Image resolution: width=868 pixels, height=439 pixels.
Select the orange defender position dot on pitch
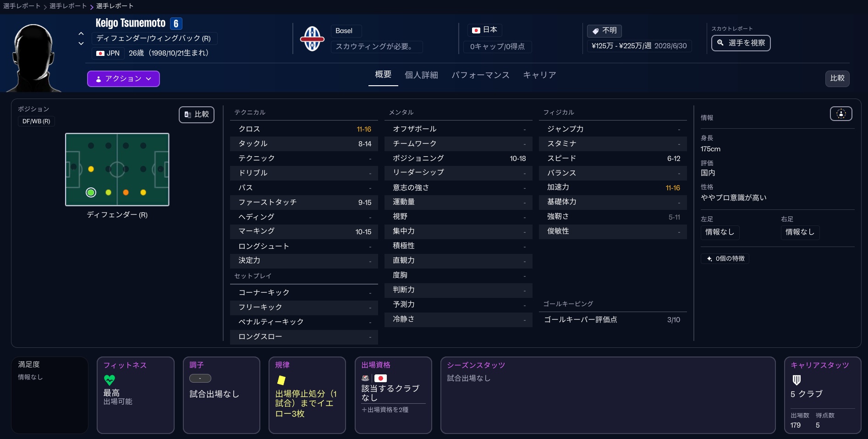coord(126,192)
